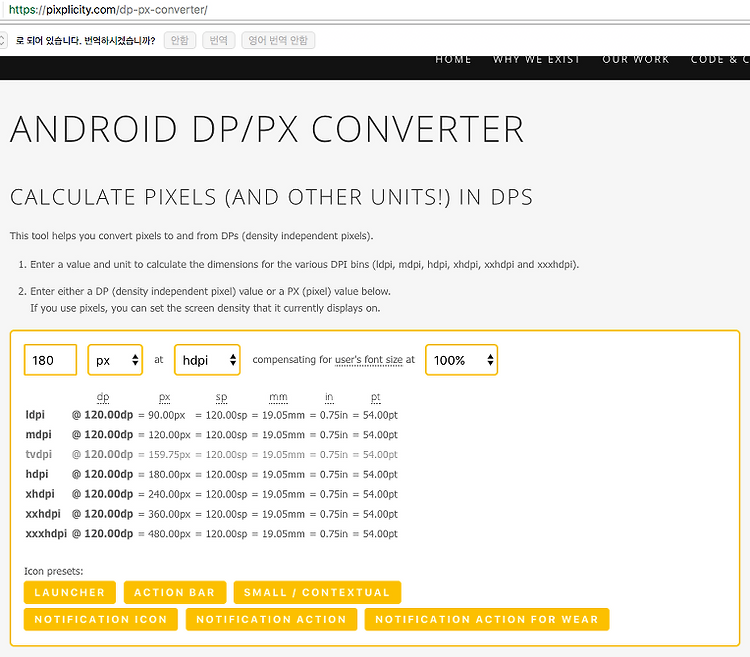Click the browser address bar URL
Viewport: 750px width, 657px height.
pos(108,10)
